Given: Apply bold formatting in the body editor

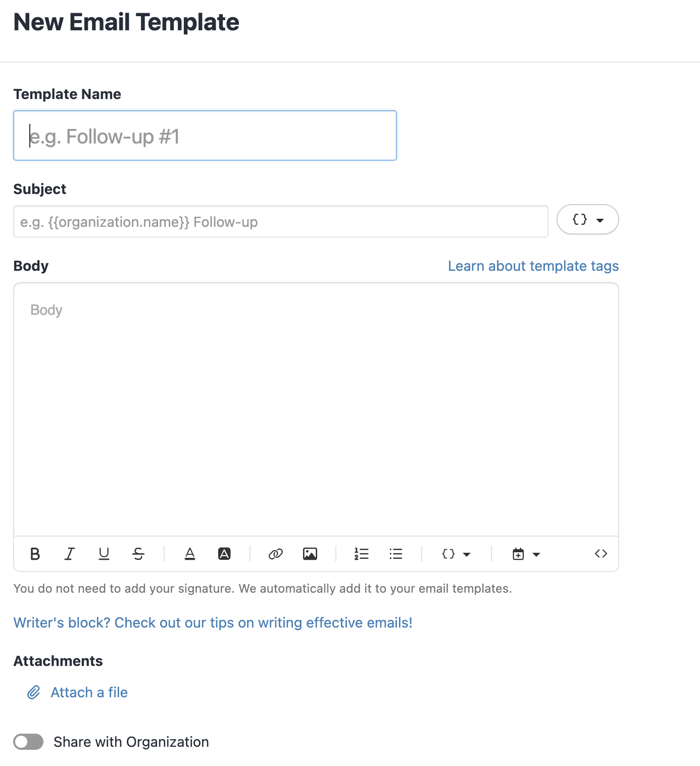Looking at the screenshot, I should 34,554.
